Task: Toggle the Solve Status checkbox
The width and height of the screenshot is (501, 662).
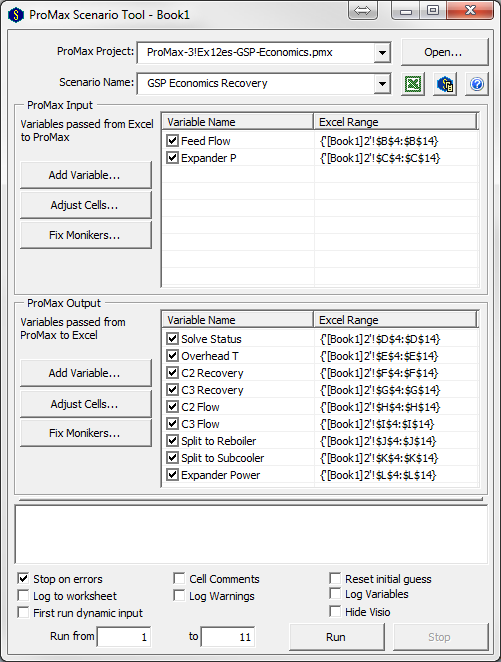Action: click(172, 339)
